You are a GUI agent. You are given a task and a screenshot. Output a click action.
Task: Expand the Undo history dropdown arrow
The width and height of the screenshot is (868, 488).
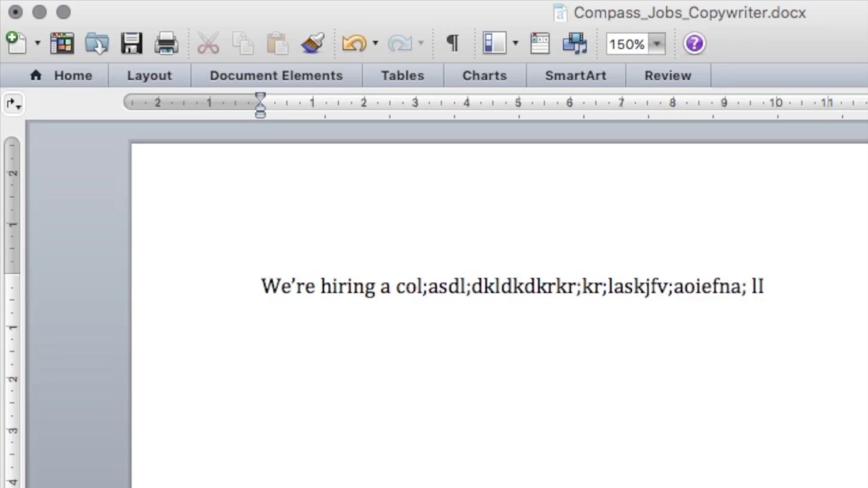[375, 43]
